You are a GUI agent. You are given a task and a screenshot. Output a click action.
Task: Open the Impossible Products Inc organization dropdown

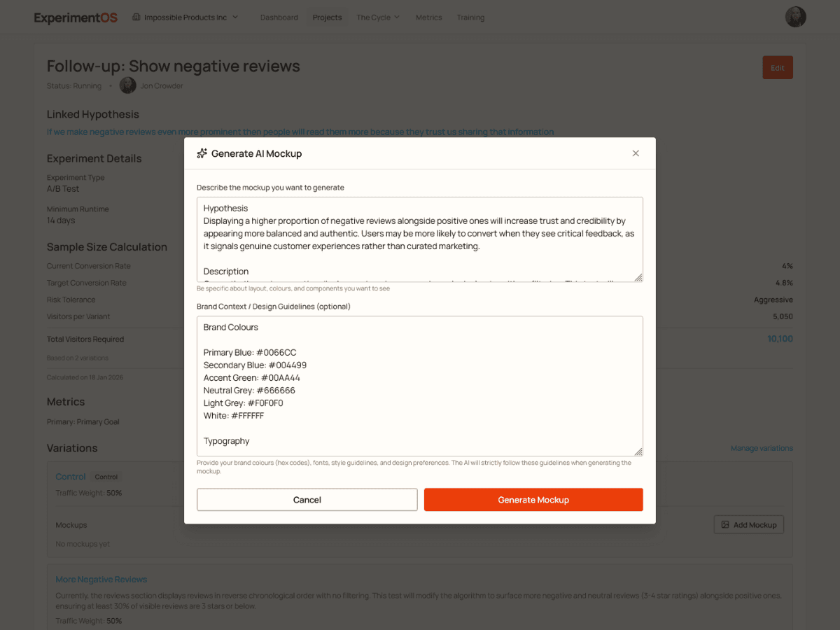(185, 17)
